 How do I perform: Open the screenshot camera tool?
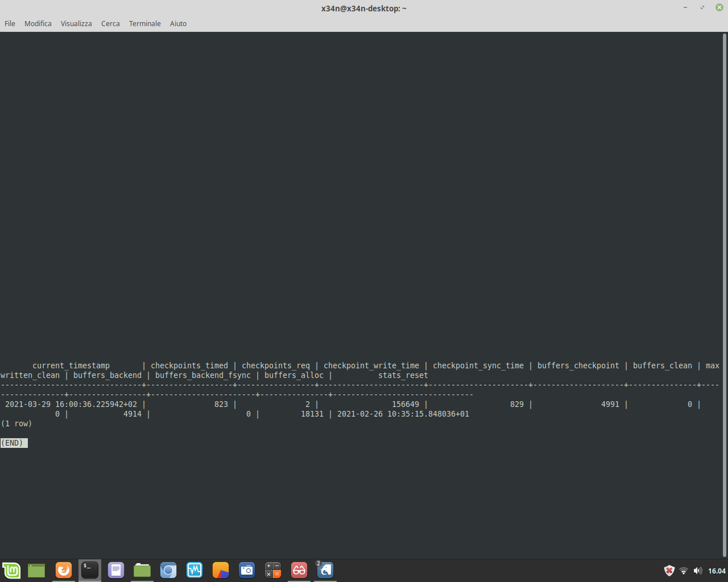(x=246, y=570)
